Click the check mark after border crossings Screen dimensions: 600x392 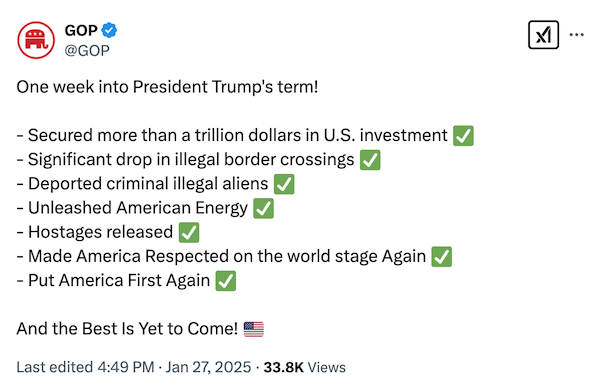point(370,160)
